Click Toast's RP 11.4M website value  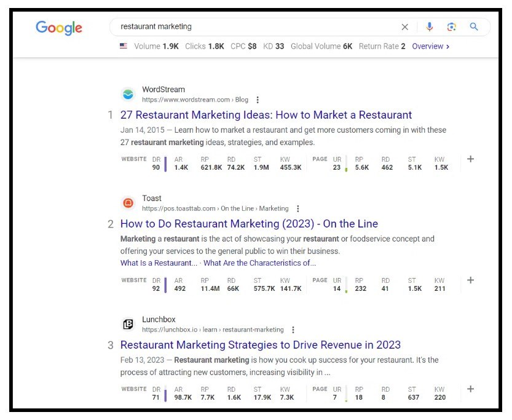(x=210, y=288)
